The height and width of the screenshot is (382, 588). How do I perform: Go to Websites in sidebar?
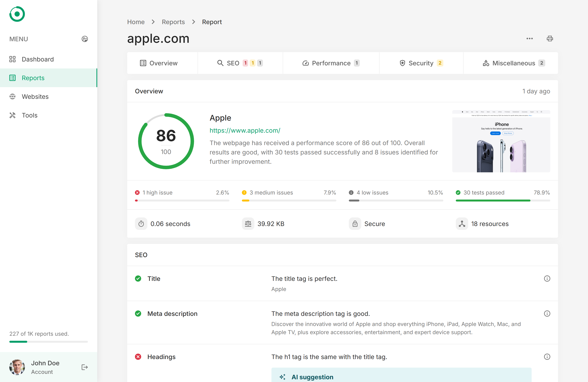[x=35, y=97]
